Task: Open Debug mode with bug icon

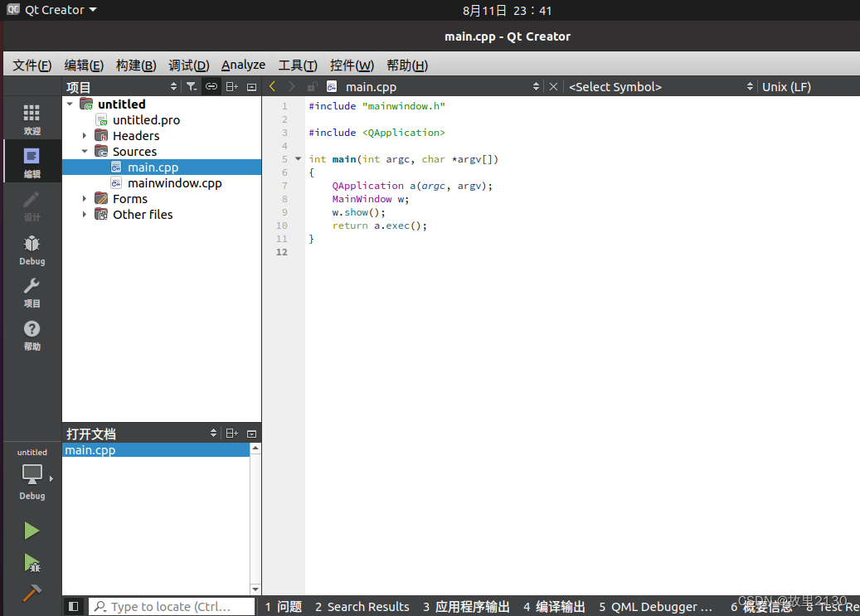Action: [32, 250]
